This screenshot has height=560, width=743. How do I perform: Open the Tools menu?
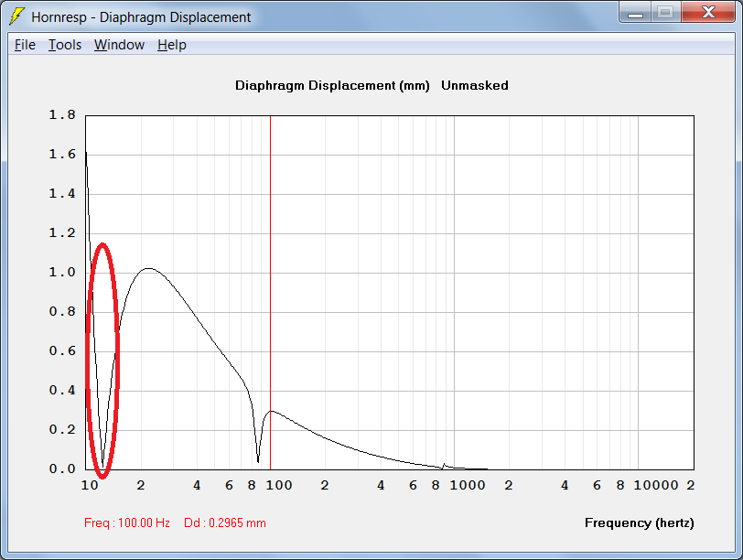65,45
